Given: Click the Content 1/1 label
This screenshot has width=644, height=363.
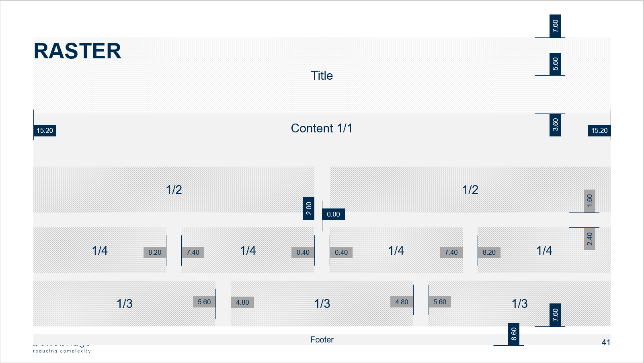Looking at the screenshot, I should 322,128.
